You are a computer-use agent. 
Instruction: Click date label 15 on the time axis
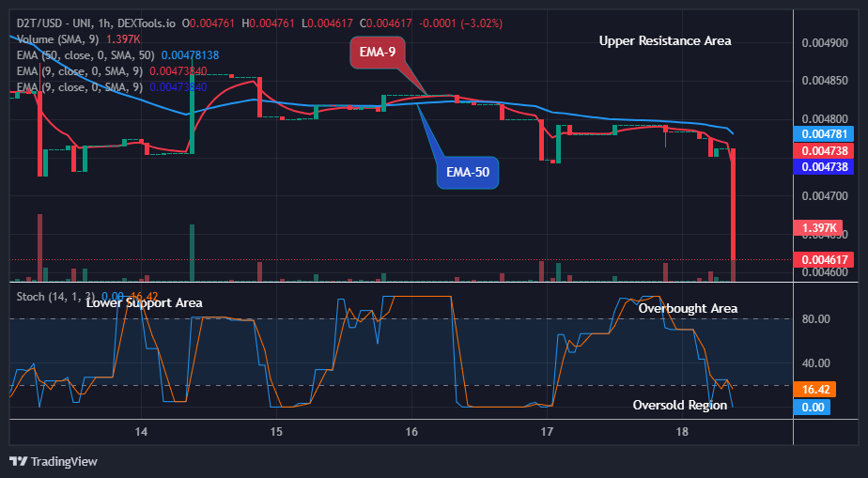276,432
